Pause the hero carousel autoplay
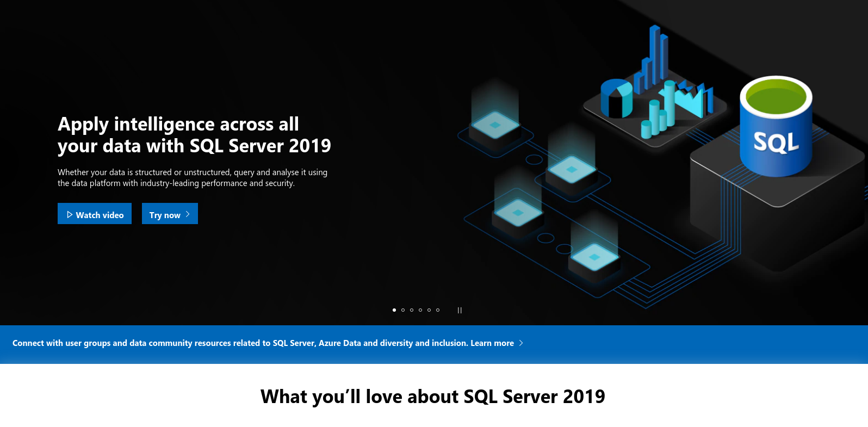This screenshot has height=427, width=868. click(460, 310)
